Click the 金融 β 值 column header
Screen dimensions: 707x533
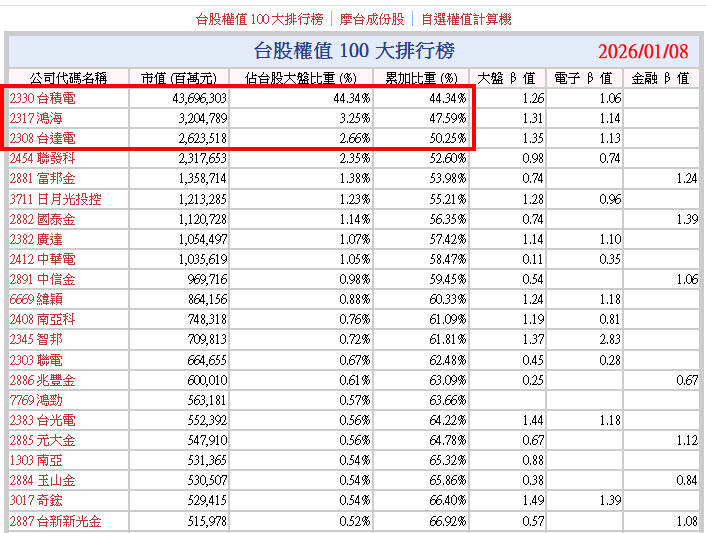click(x=660, y=78)
